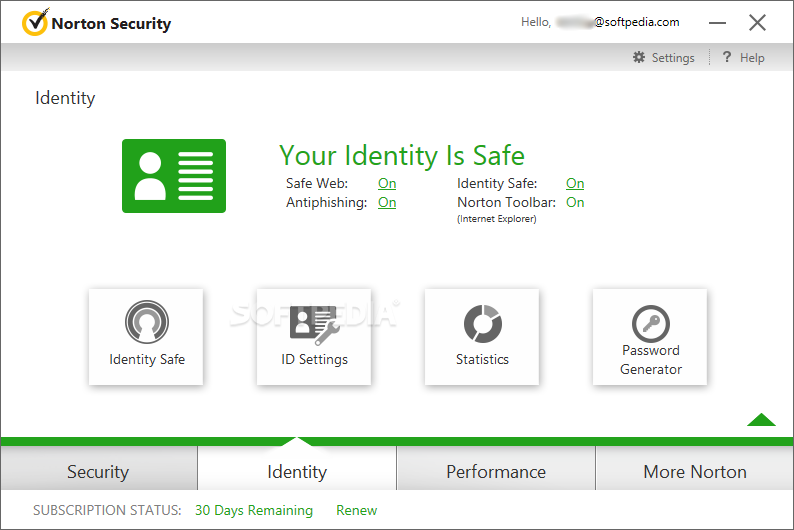Toggle the Identity Safe On status link
Image resolution: width=794 pixels, height=530 pixels.
point(575,183)
